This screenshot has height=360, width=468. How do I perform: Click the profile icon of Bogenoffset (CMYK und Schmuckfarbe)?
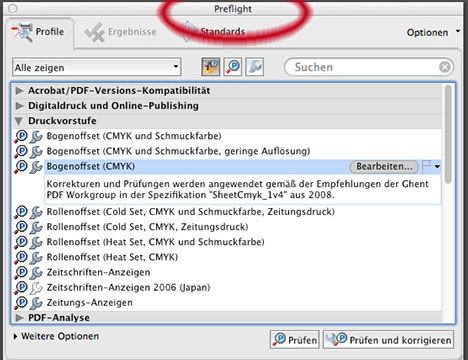tap(21, 136)
